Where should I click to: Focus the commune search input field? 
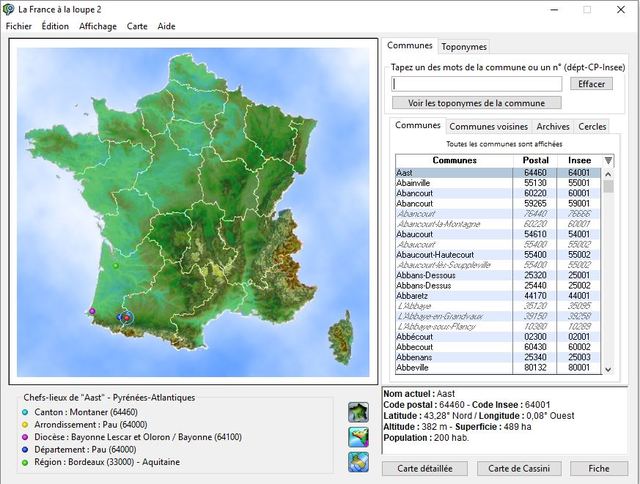477,84
